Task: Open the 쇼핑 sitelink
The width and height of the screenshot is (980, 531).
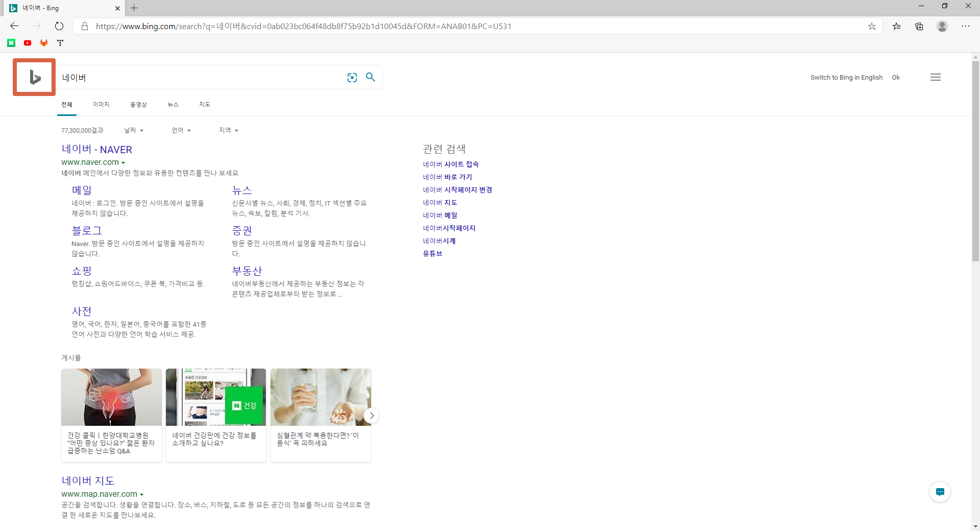Action: click(82, 271)
